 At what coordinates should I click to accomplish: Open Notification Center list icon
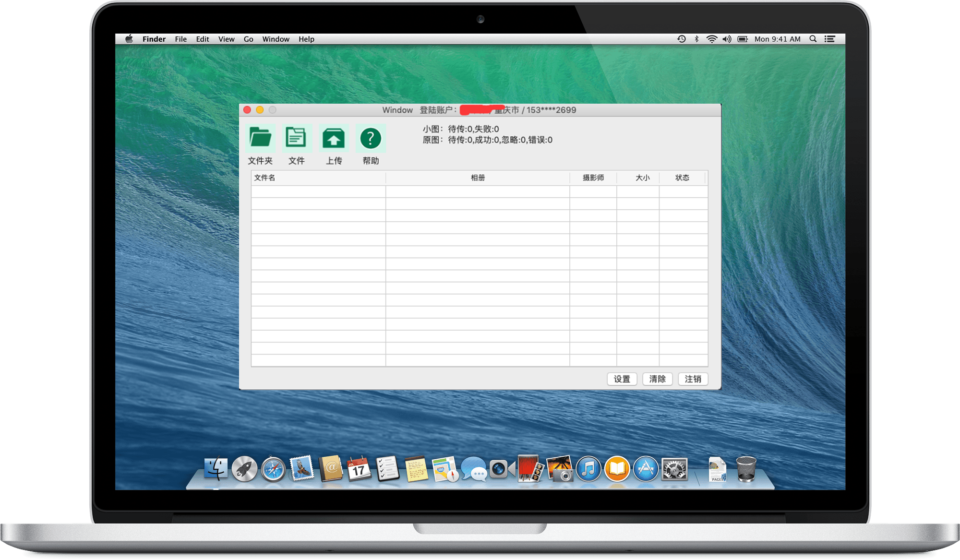coord(829,39)
